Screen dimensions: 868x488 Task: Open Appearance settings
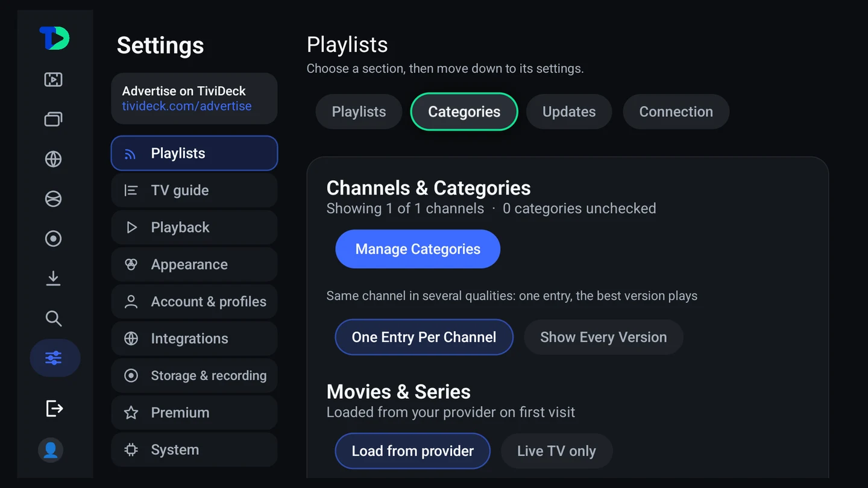[194, 264]
